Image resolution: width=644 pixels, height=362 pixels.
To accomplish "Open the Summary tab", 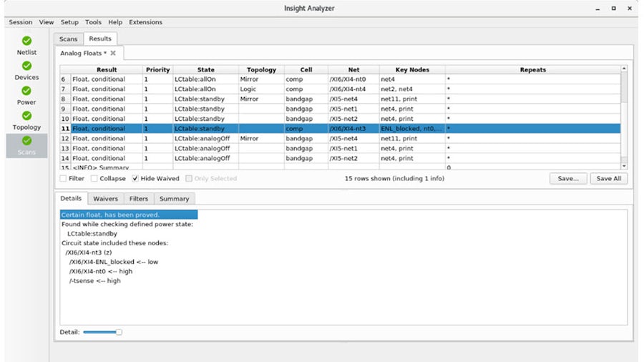I will pos(174,199).
